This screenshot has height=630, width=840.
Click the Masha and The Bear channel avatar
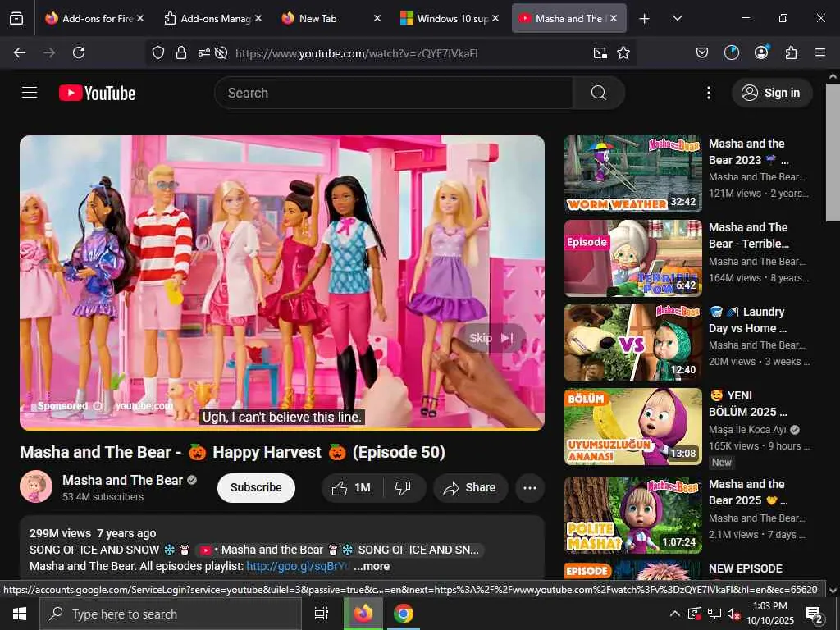click(x=36, y=486)
